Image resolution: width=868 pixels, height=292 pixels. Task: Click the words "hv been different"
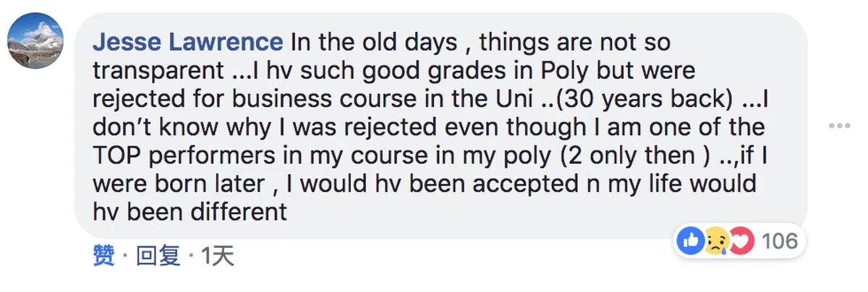tap(190, 212)
